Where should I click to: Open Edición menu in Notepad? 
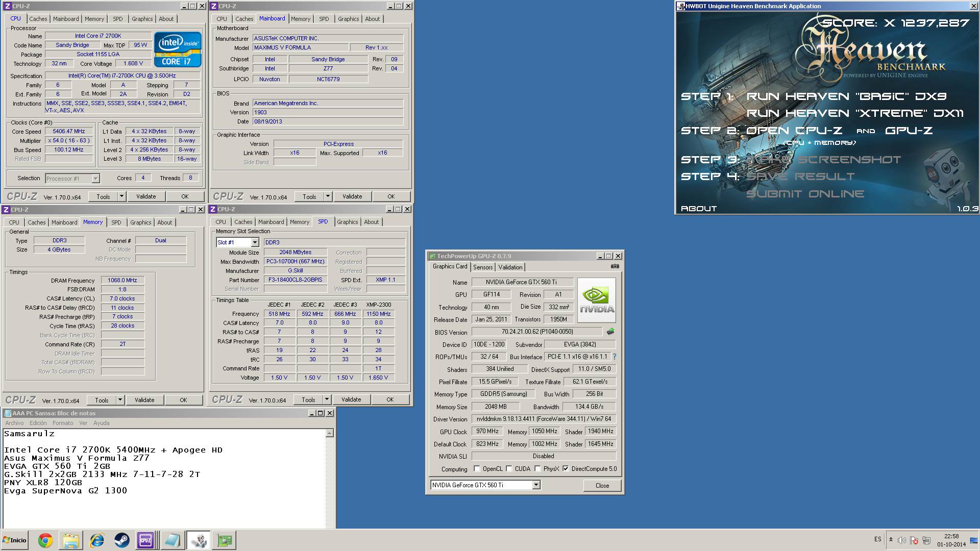(38, 423)
